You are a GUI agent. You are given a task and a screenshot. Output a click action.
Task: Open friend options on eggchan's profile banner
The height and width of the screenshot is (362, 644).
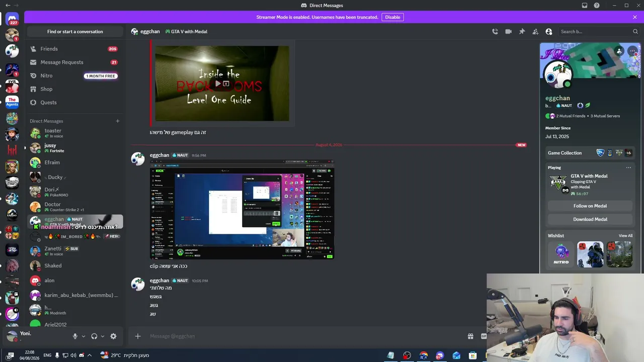point(619,51)
